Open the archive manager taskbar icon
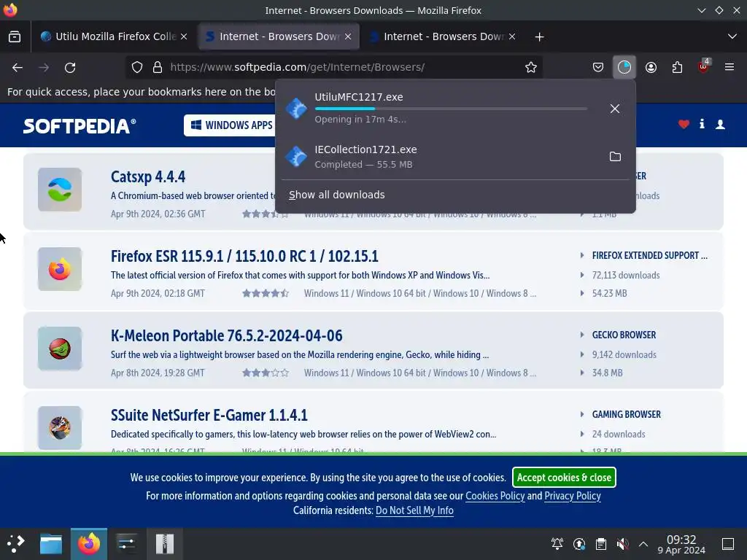 (165, 544)
